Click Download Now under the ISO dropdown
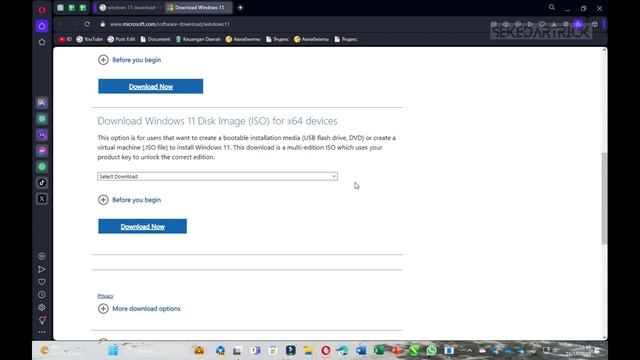This screenshot has height=360, width=640. click(142, 227)
